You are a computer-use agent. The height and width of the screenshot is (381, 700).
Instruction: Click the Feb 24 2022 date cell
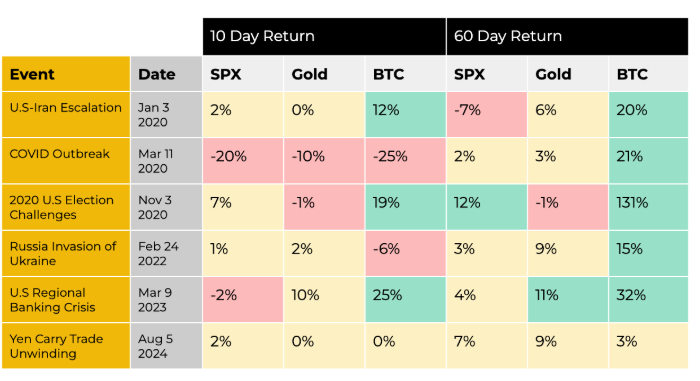tap(167, 253)
